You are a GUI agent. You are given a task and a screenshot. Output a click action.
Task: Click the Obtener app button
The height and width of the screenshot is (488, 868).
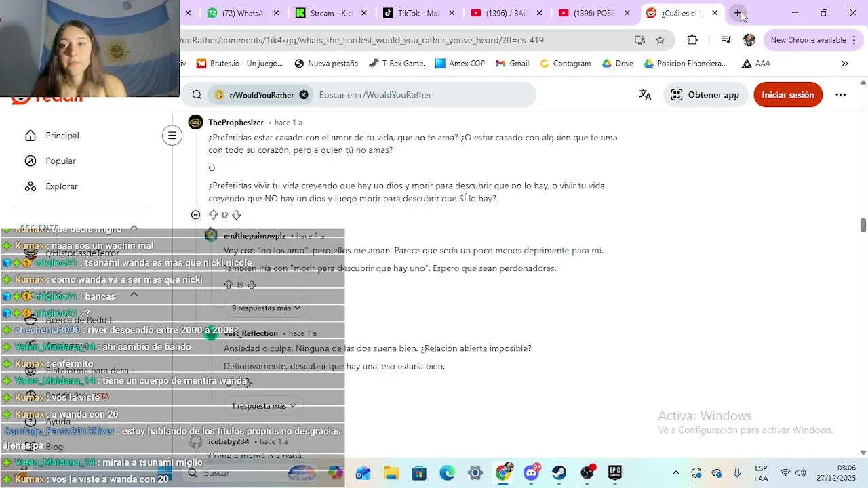pyautogui.click(x=705, y=95)
